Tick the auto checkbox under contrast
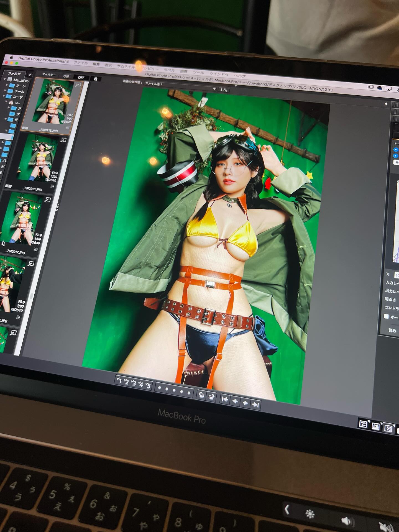 [x=387, y=316]
